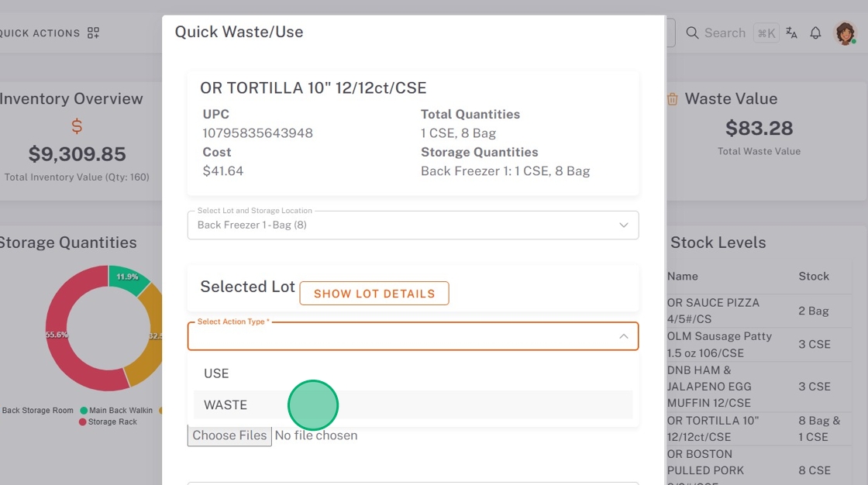Collapse the Select Action Type dropdown
The width and height of the screenshot is (868, 485).
coord(623,336)
